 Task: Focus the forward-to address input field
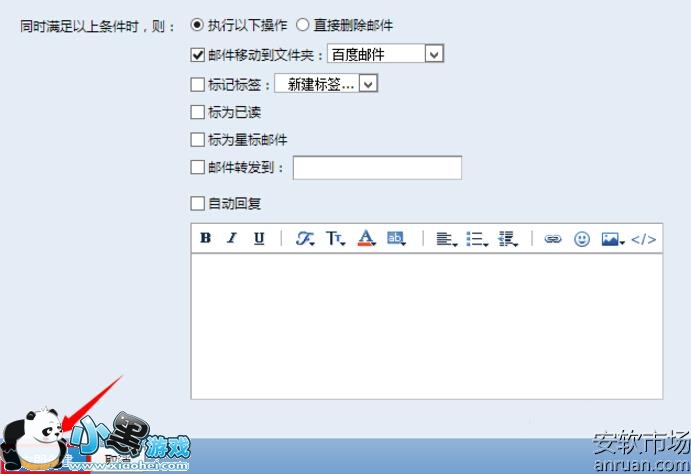click(377, 168)
